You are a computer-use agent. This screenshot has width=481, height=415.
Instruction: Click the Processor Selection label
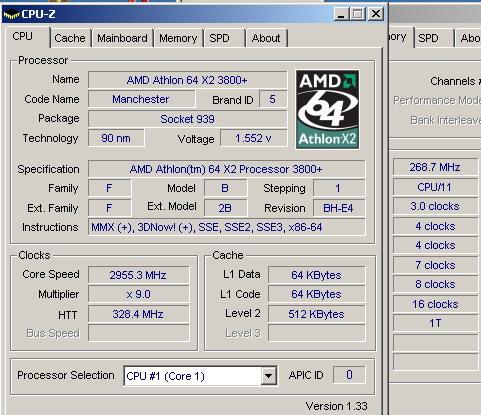pos(66,375)
